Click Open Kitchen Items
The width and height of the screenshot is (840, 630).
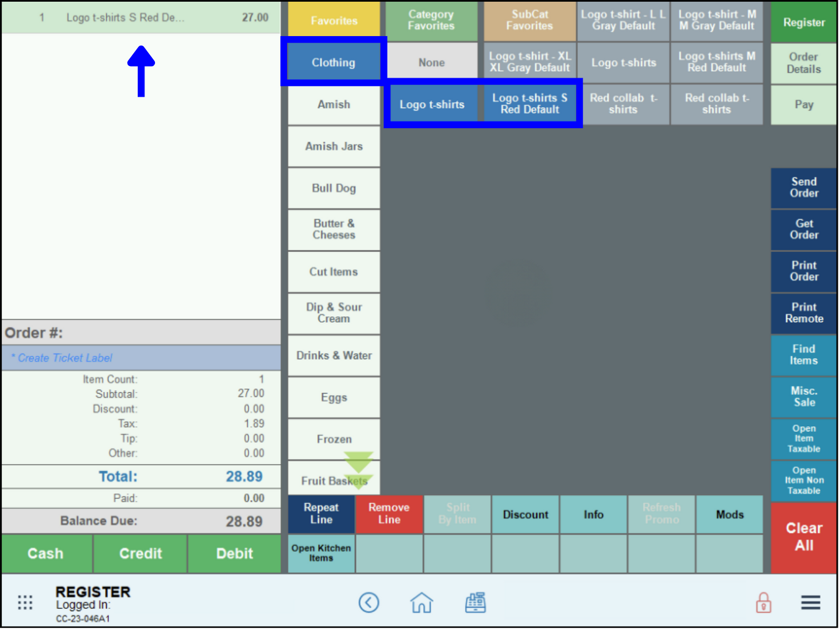pos(321,553)
